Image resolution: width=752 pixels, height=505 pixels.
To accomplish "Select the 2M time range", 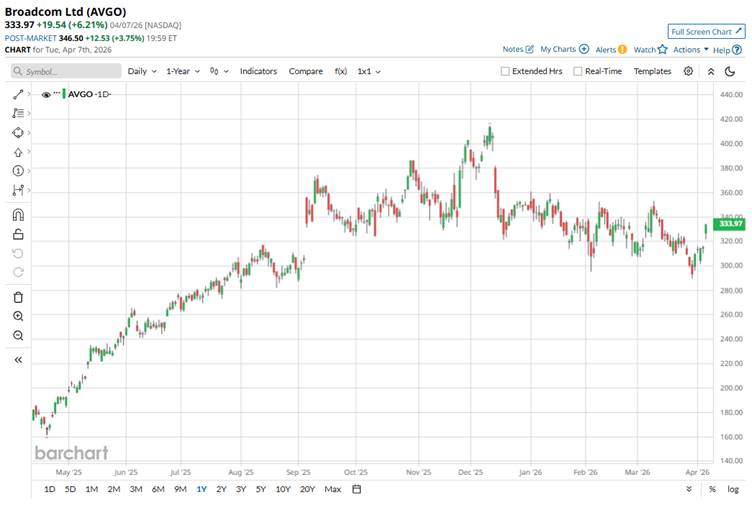I will tap(114, 489).
